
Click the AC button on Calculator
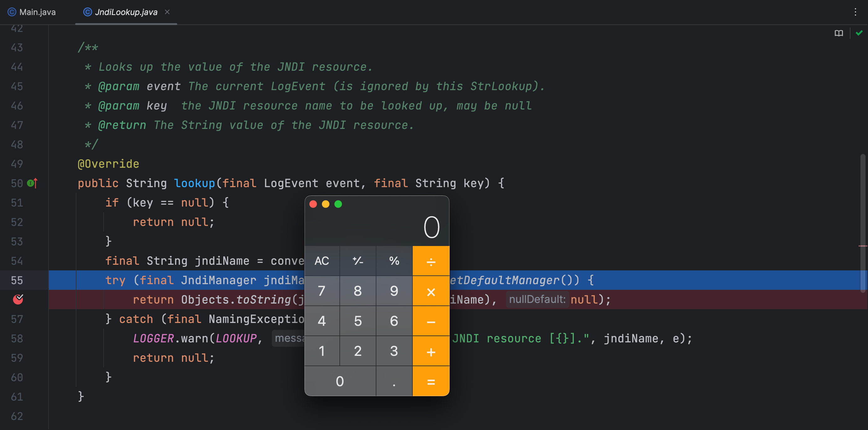(x=322, y=261)
